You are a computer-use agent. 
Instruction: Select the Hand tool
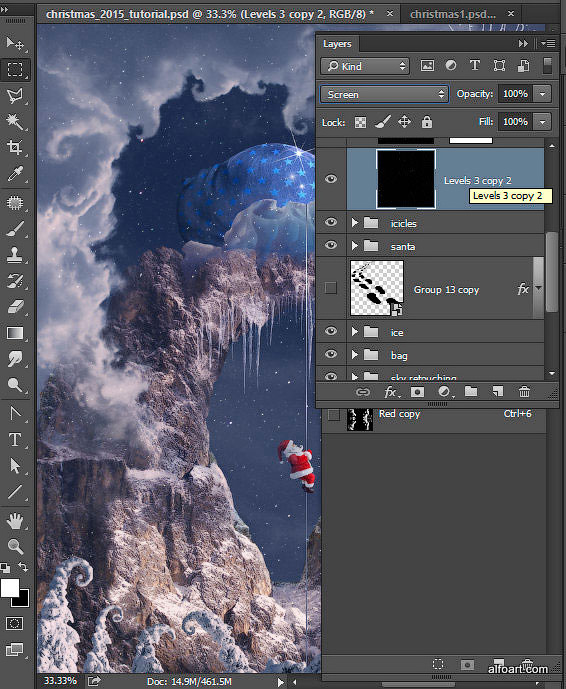tap(15, 521)
